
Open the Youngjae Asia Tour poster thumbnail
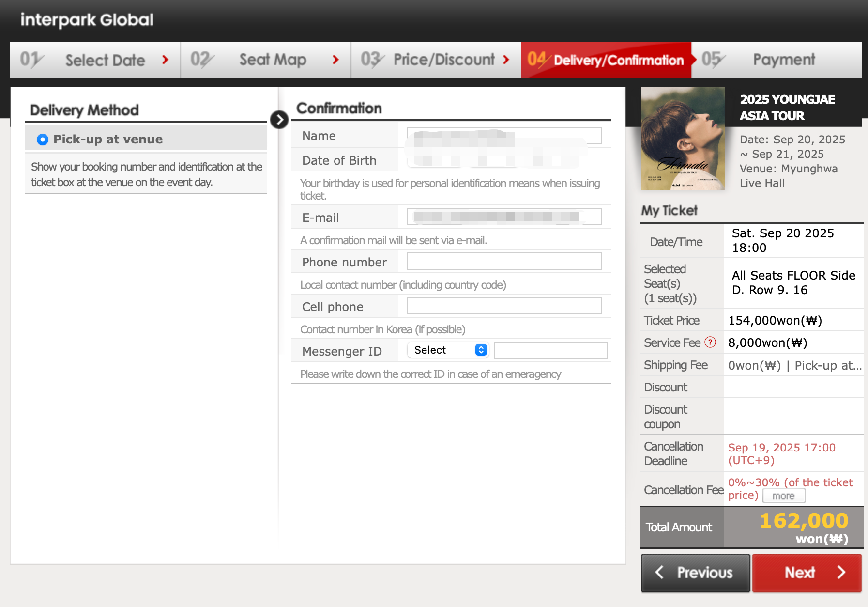[x=683, y=139]
